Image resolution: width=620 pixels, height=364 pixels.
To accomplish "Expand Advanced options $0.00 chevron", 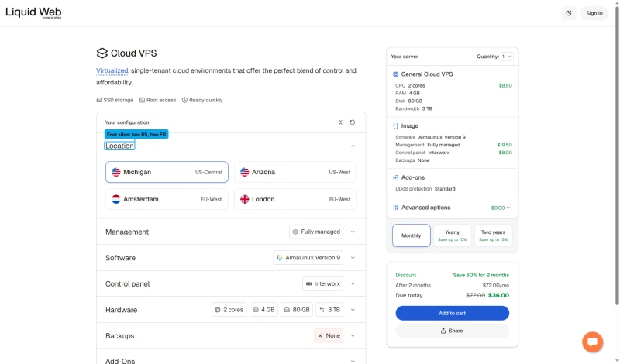I will coord(508,208).
